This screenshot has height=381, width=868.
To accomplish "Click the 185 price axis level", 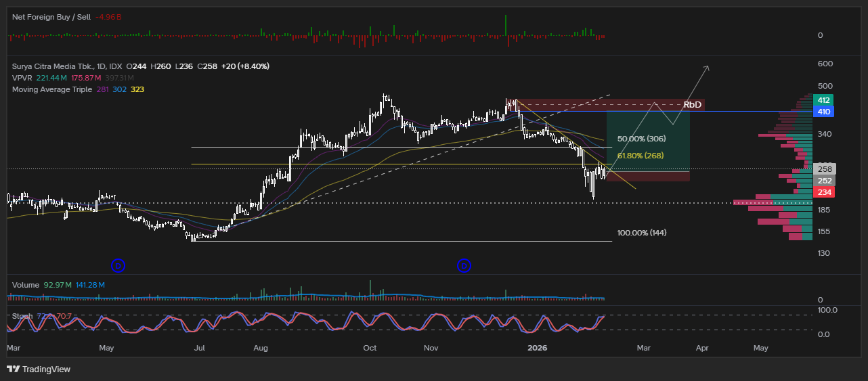I will pyautogui.click(x=825, y=210).
